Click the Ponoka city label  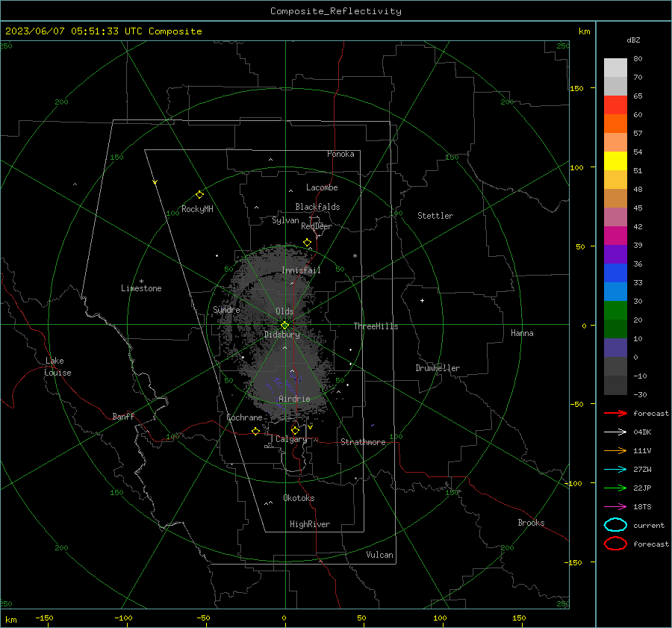340,154
